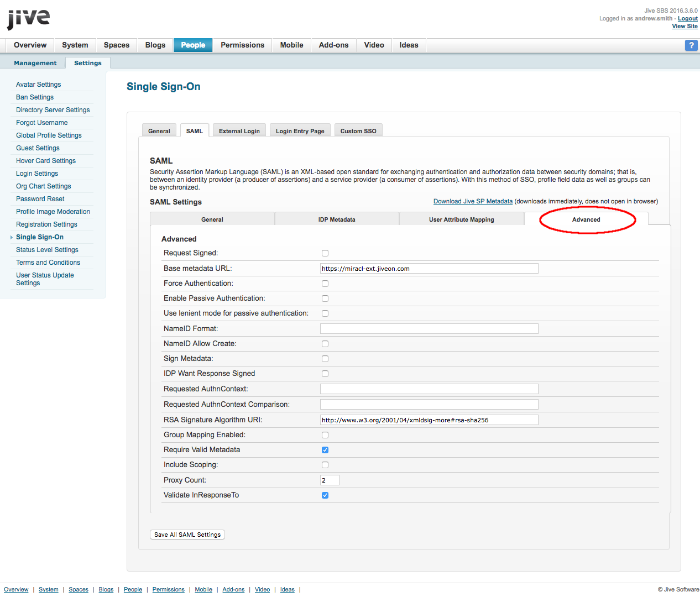Uncheck Require Valid Metadata

point(325,450)
